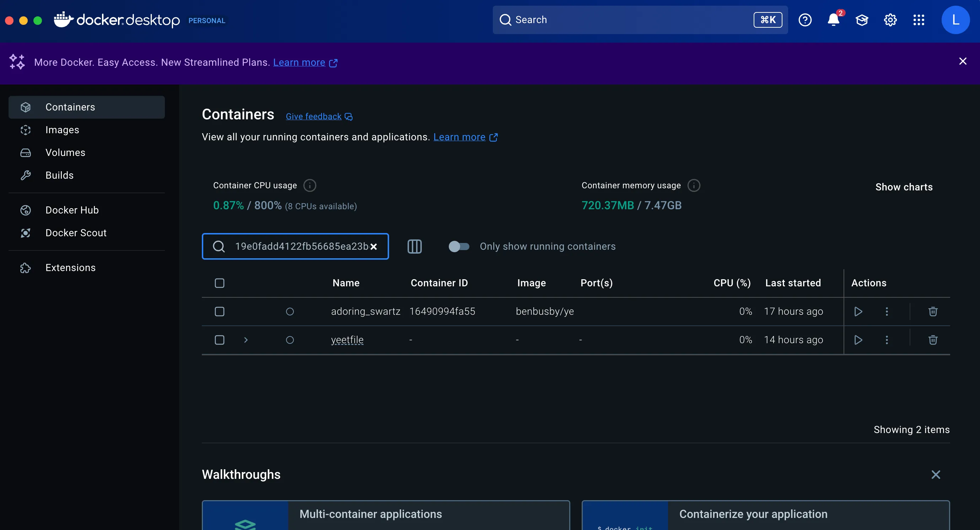The width and height of the screenshot is (980, 530).
Task: Clear the container search field text
Action: (373, 247)
